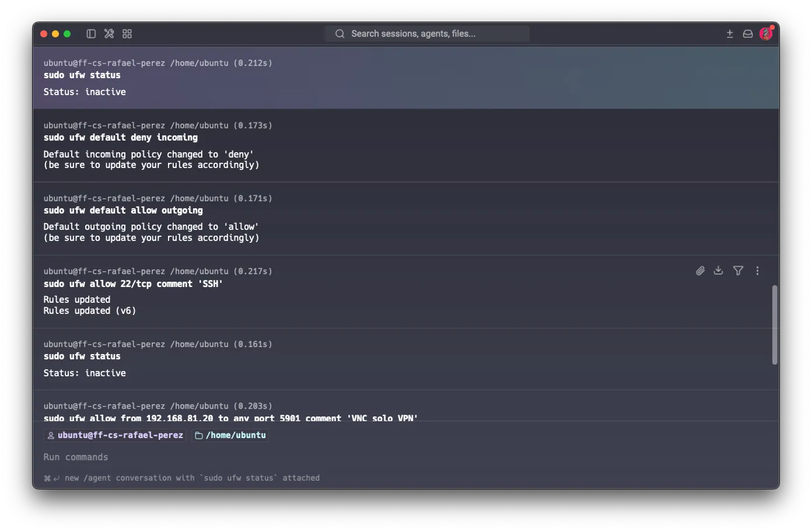Toggle the sidebar panel icon

tap(91, 34)
